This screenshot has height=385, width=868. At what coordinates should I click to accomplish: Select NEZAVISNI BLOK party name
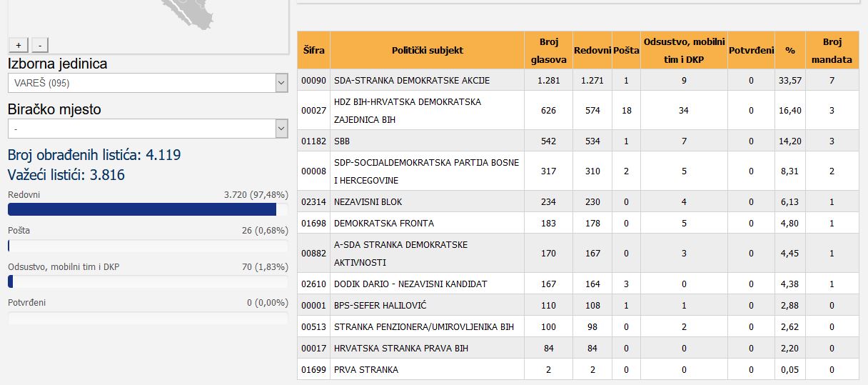369,202
